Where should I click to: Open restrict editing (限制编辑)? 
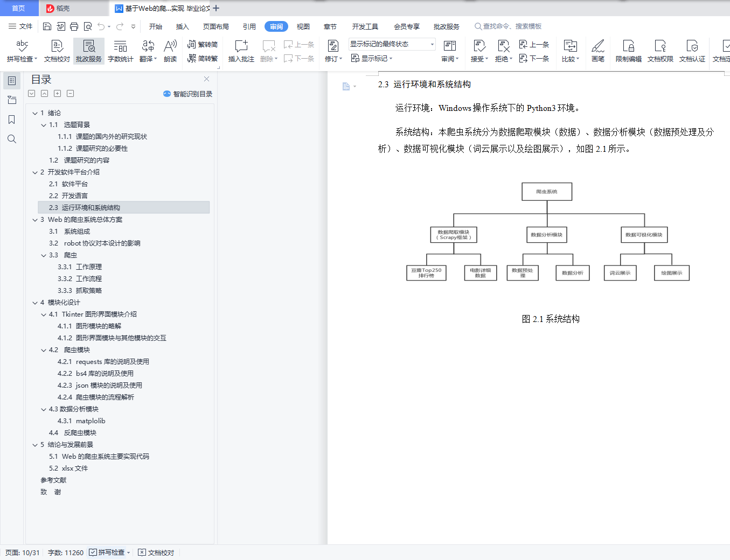pyautogui.click(x=629, y=51)
